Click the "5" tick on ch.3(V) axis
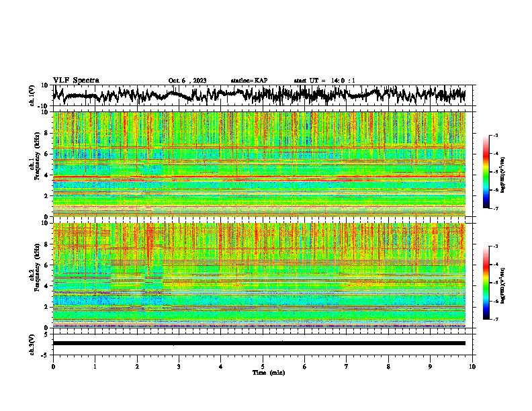 click(47, 334)
